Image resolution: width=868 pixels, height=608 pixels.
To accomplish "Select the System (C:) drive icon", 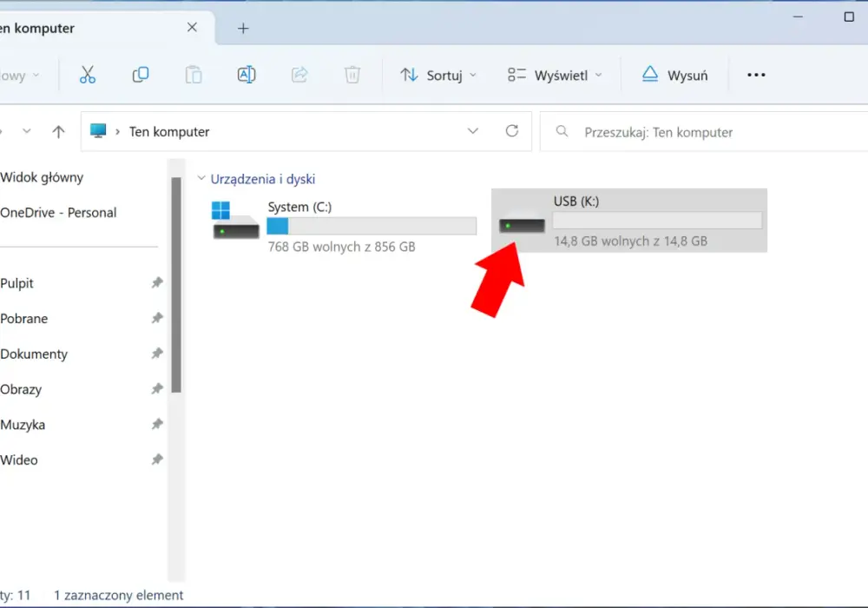I will [236, 221].
